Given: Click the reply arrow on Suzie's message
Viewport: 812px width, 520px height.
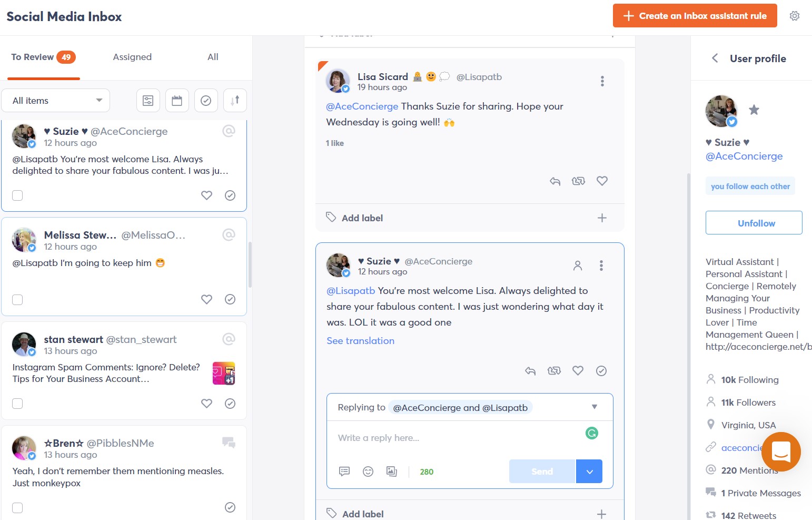Looking at the screenshot, I should 530,371.
